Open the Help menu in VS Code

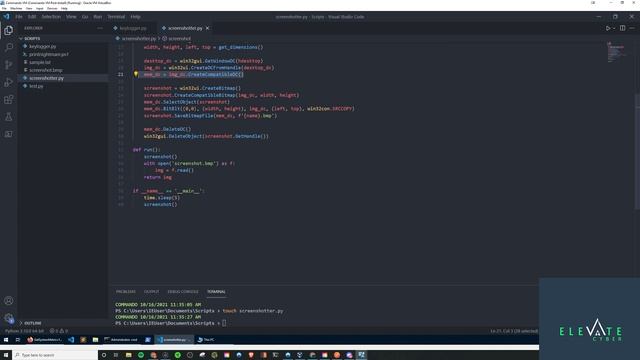136,17
